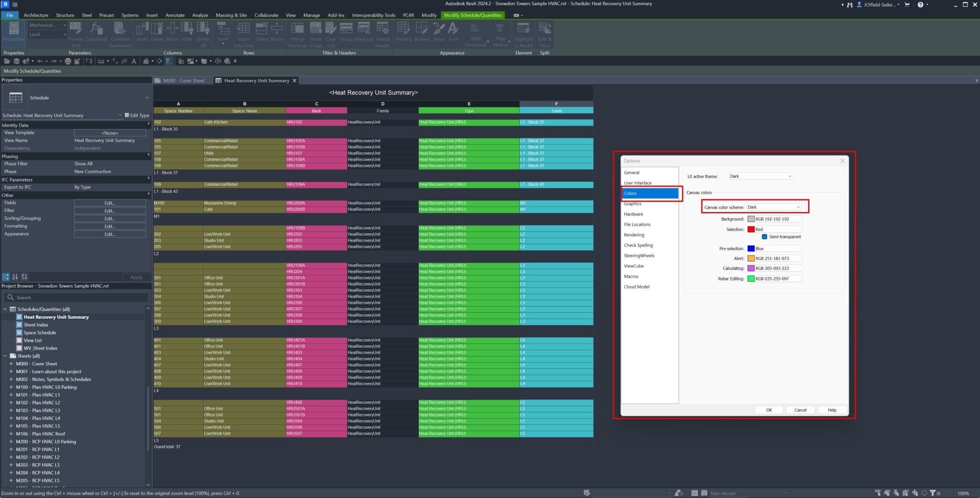The width and height of the screenshot is (980, 498).
Task: Click the Save icon in quick access toolbar
Action: 16,61
